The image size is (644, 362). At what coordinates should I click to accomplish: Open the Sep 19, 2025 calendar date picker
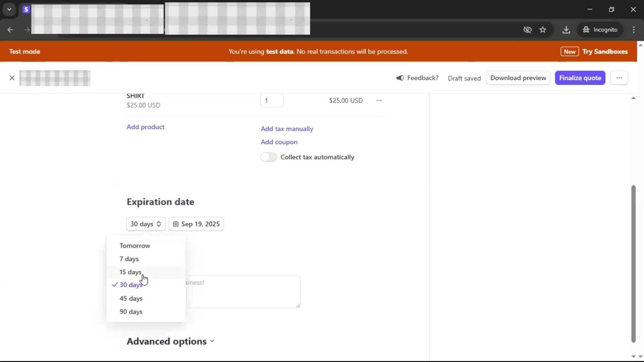(196, 224)
